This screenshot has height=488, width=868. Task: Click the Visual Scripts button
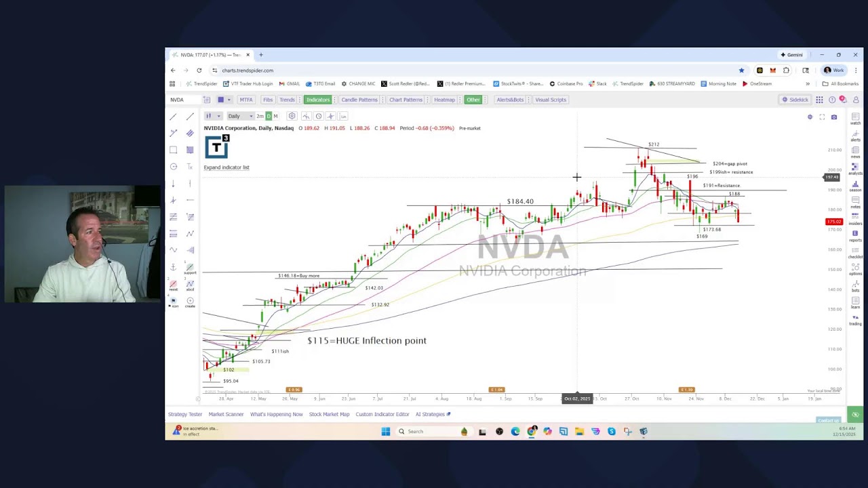[551, 100]
